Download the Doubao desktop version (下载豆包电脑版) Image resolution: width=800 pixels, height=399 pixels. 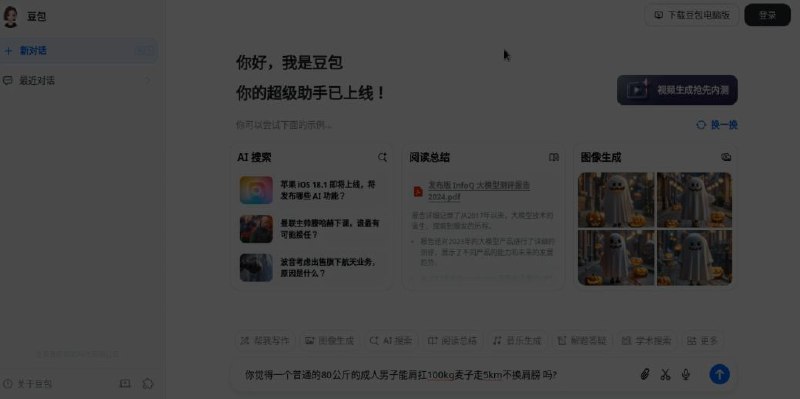[692, 15]
